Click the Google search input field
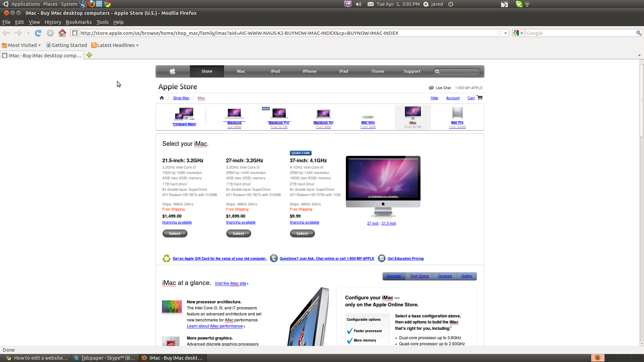Viewport: 644px width, 362px height. point(580,33)
